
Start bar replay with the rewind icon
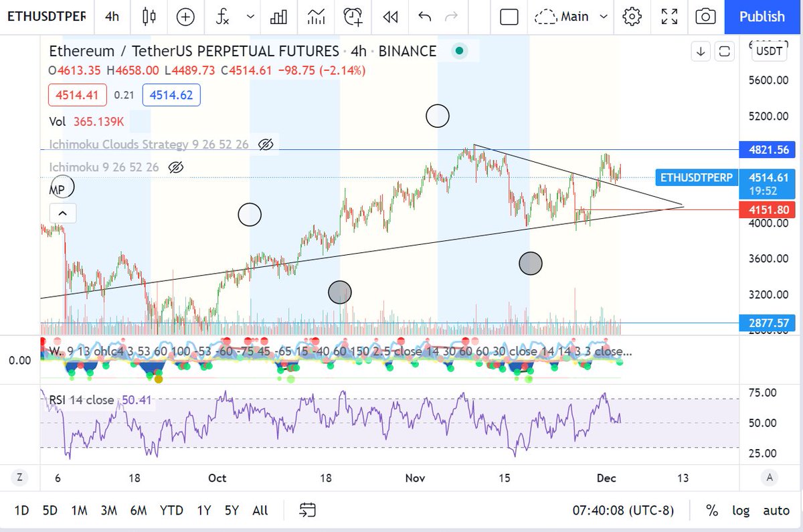tap(389, 17)
